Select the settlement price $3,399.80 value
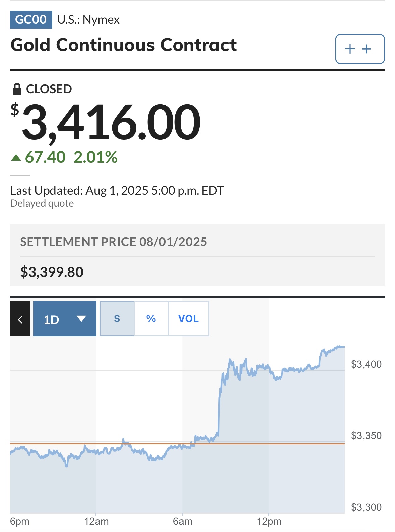Image resolution: width=395 pixels, height=532 pixels. [52, 272]
